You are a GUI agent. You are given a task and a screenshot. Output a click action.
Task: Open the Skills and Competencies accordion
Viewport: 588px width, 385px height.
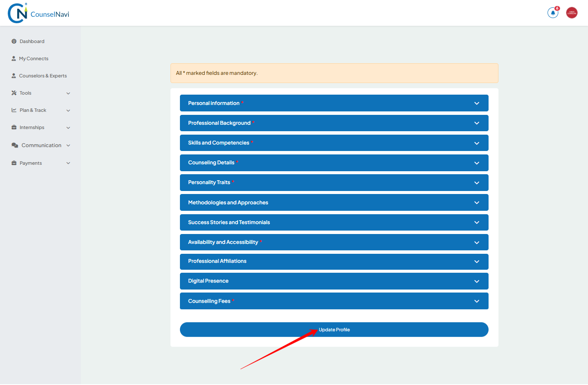tap(334, 143)
